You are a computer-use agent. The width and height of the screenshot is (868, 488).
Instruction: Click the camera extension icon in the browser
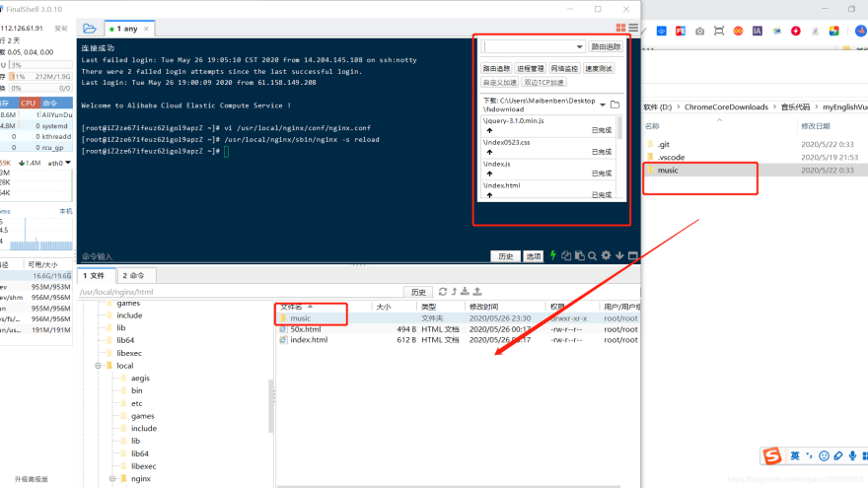tap(699, 32)
